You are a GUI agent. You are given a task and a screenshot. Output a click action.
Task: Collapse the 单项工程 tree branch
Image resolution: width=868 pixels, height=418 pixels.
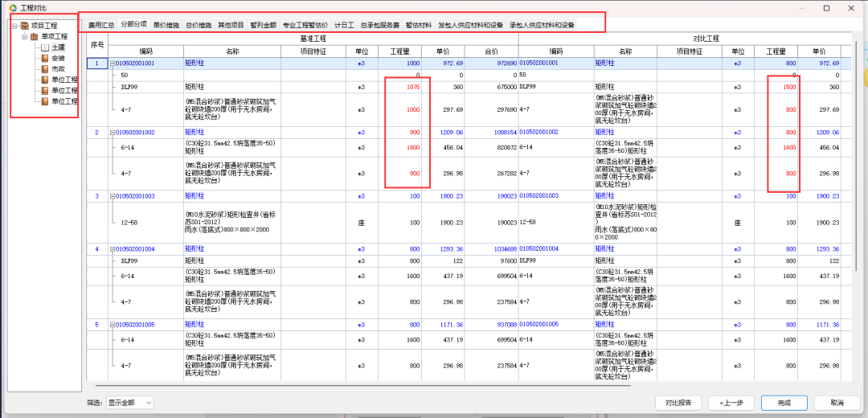(x=25, y=37)
